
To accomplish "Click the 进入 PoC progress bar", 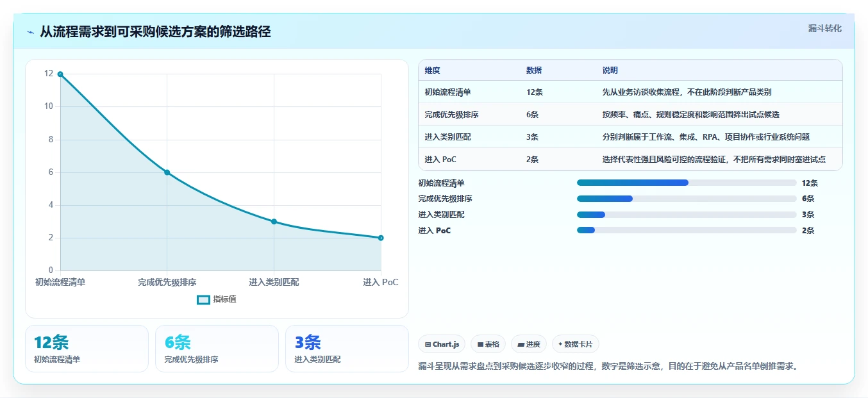I will pos(687,230).
